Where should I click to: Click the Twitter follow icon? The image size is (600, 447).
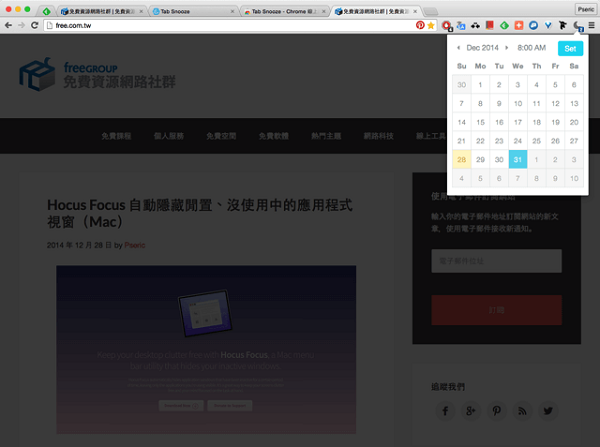pyautogui.click(x=548, y=411)
